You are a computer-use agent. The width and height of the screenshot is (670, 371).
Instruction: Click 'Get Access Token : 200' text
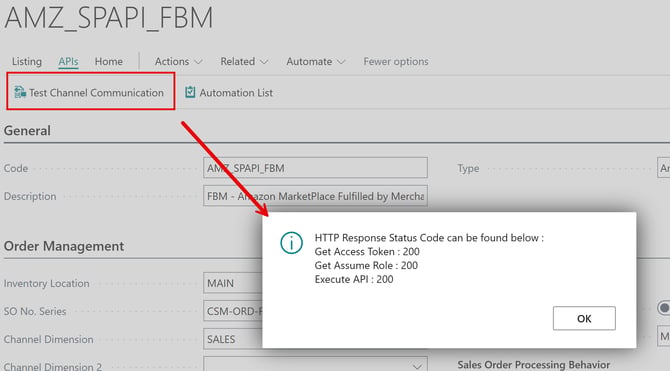coord(367,252)
